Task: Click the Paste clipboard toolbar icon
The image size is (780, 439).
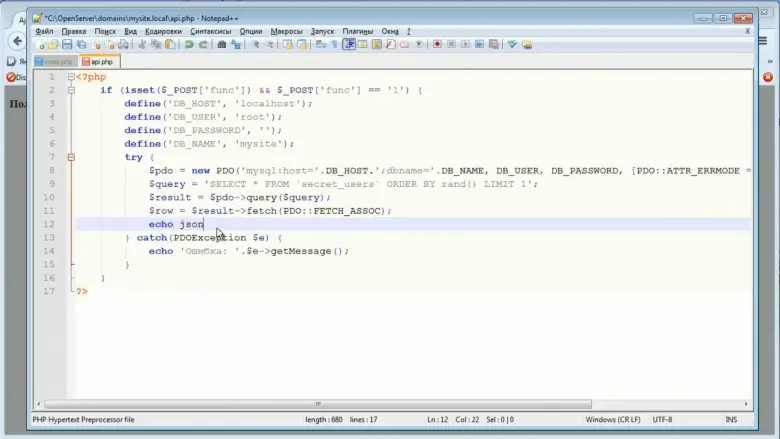Action: click(x=170, y=45)
